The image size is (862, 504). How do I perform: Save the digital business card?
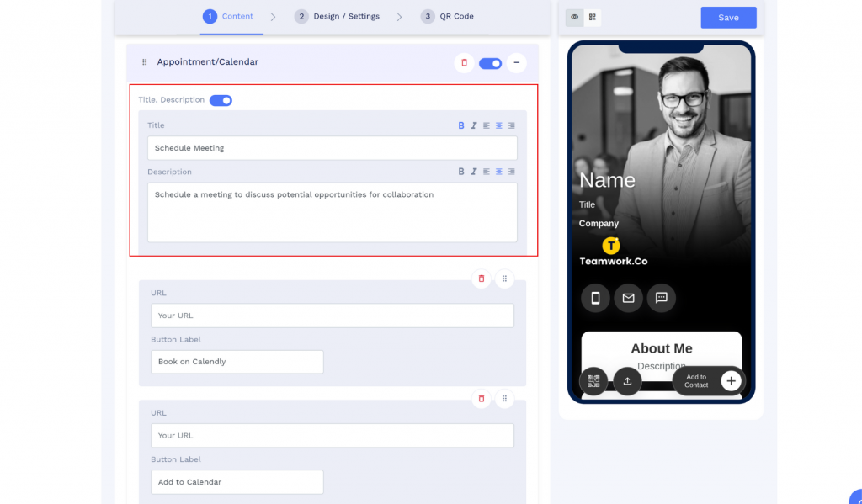[x=728, y=18]
